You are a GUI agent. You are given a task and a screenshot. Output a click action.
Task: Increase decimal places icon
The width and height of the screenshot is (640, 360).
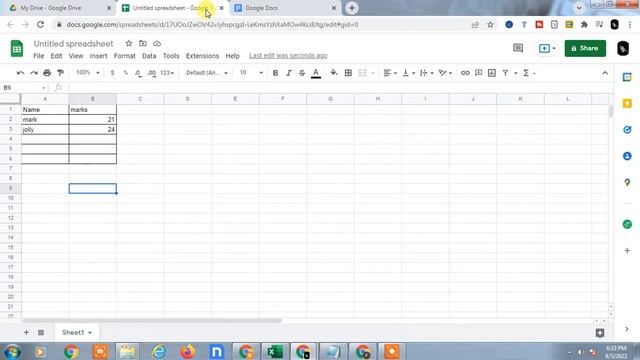click(151, 73)
